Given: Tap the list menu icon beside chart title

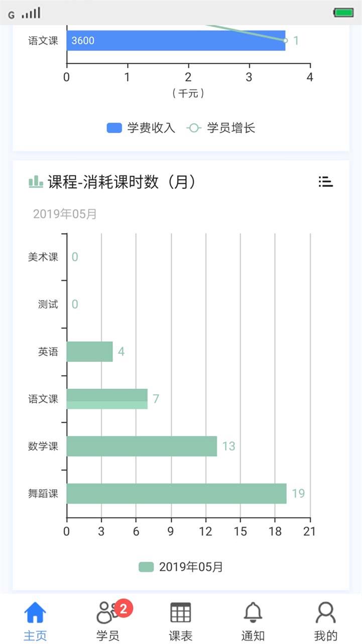Looking at the screenshot, I should click(x=326, y=182).
